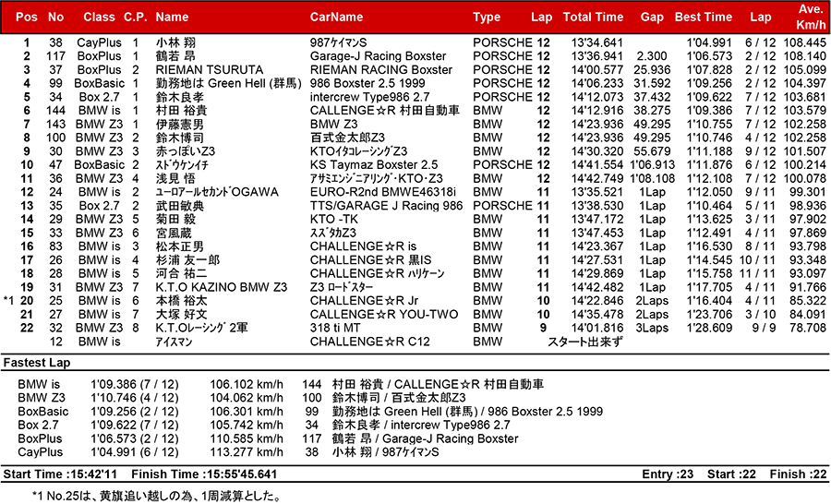This screenshot has width=831, height=504.
Task: Select name K.T.O KAZINO BMW Z3
Action: pos(222,287)
